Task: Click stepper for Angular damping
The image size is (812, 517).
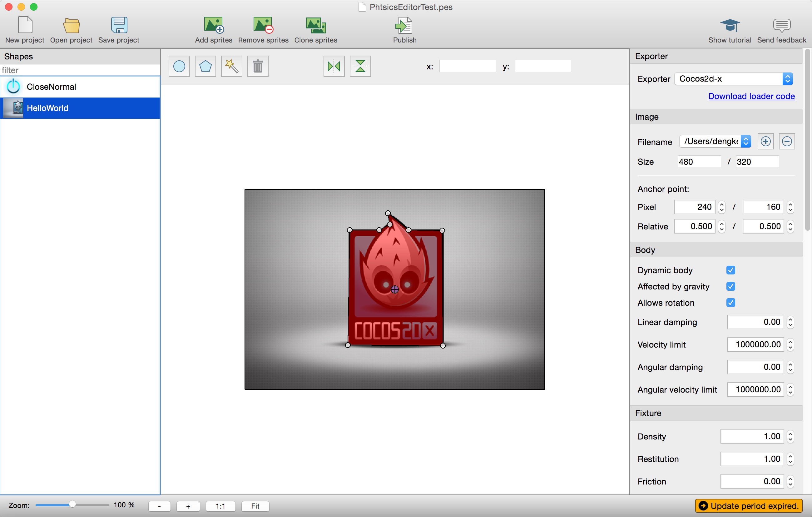Action: [790, 367]
